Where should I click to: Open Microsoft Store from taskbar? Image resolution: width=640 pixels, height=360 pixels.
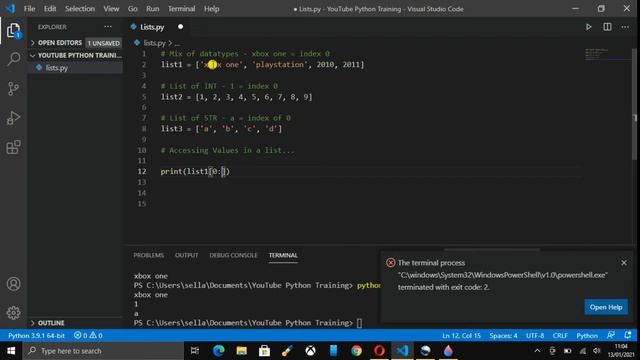tap(264, 351)
